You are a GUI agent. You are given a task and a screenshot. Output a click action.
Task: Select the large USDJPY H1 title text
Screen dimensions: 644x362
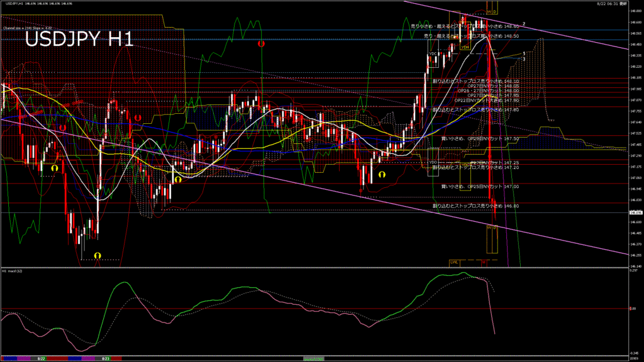click(79, 40)
